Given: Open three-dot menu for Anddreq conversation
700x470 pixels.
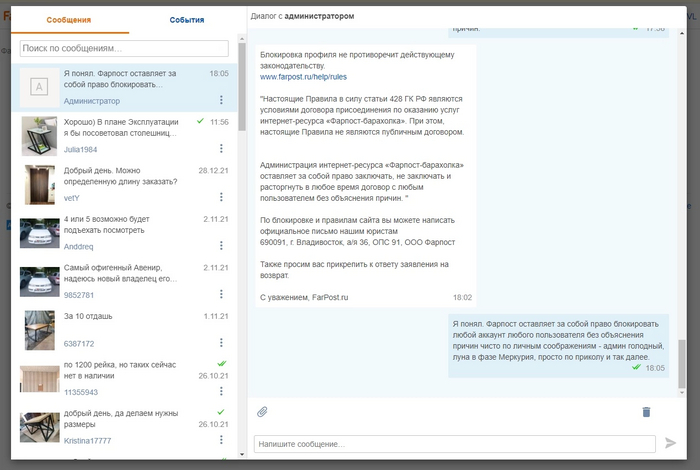Looking at the screenshot, I should (x=221, y=246).
